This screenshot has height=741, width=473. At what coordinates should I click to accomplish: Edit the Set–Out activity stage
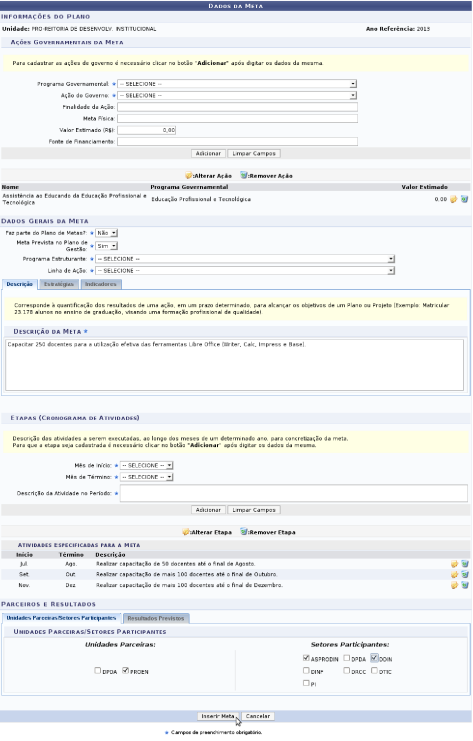[x=455, y=575]
